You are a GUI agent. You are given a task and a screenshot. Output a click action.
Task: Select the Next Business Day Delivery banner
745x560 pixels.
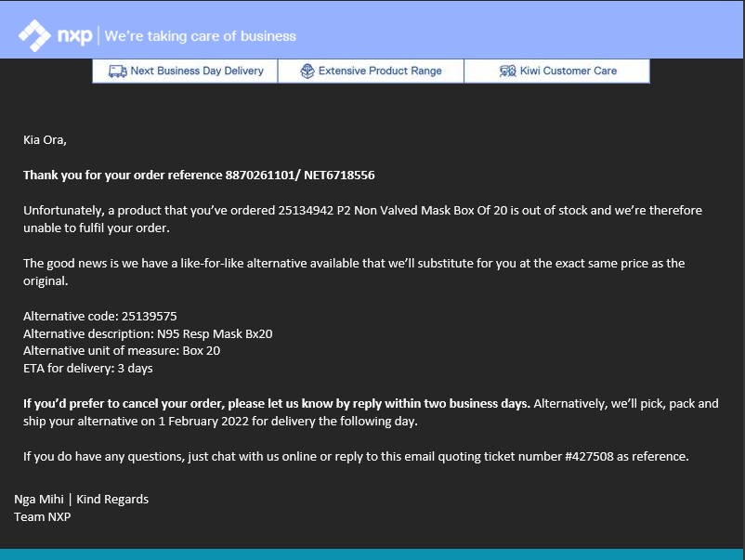click(x=185, y=71)
